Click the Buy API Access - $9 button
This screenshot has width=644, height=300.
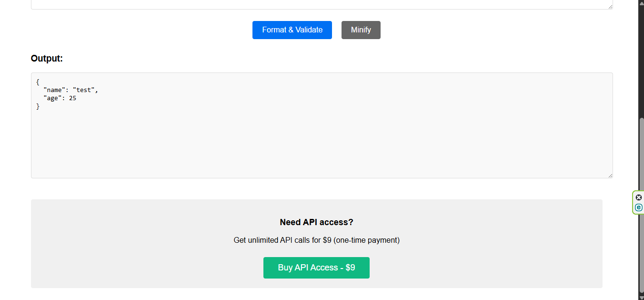click(316, 268)
